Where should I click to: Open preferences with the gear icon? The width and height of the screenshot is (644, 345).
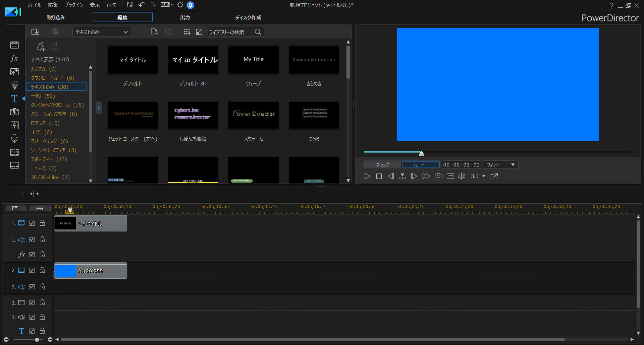[180, 5]
